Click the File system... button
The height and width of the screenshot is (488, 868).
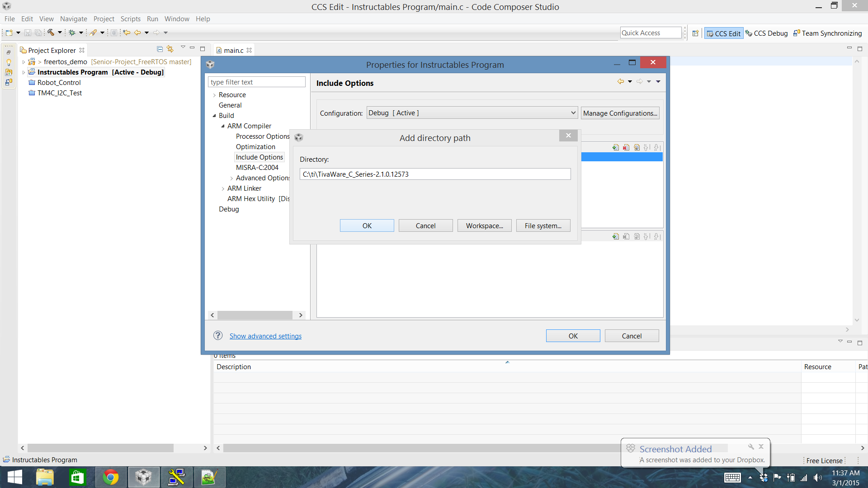[x=543, y=225]
